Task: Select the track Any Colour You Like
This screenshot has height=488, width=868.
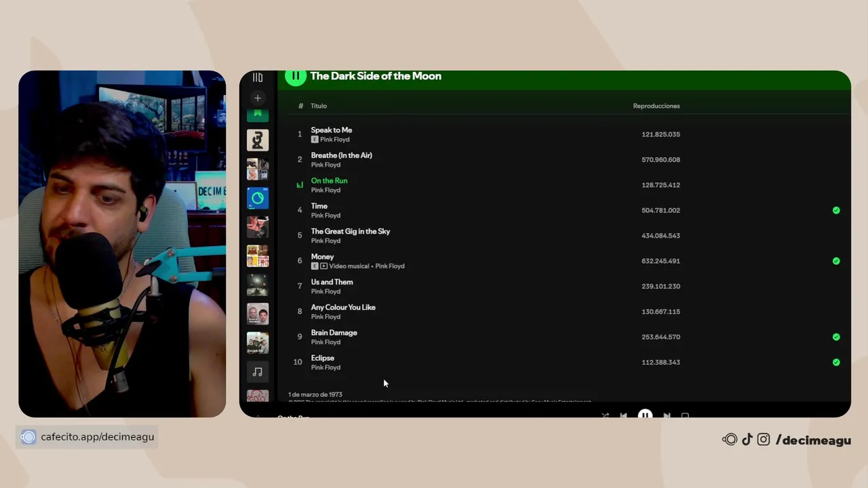Action: point(343,307)
